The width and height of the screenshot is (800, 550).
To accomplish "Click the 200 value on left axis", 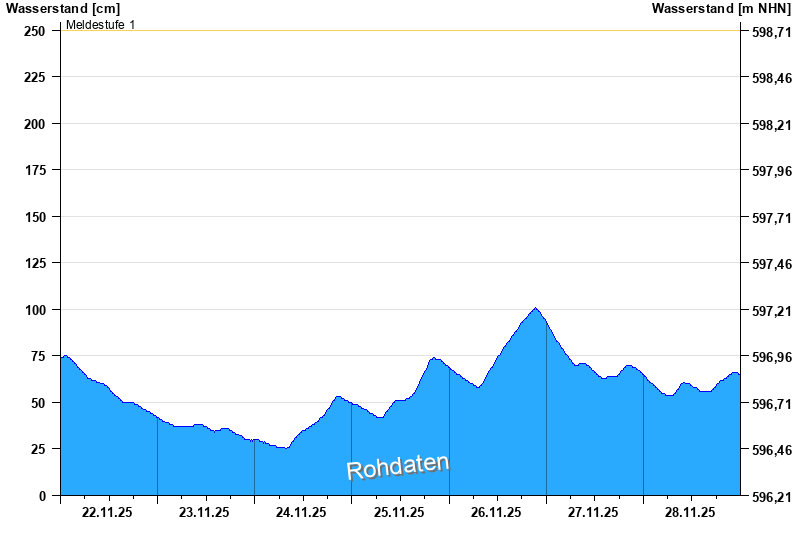I will (x=35, y=124).
